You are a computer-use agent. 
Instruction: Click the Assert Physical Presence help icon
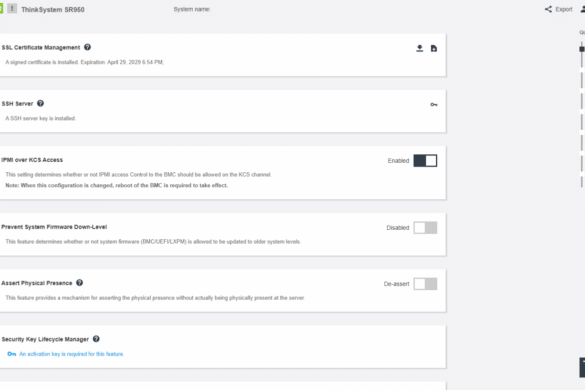point(79,283)
